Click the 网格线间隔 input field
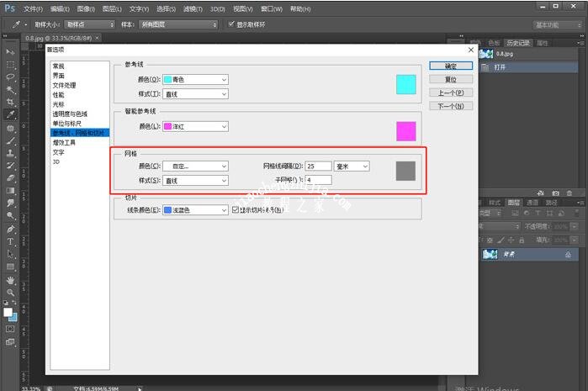The height and width of the screenshot is (391, 588). coord(318,166)
